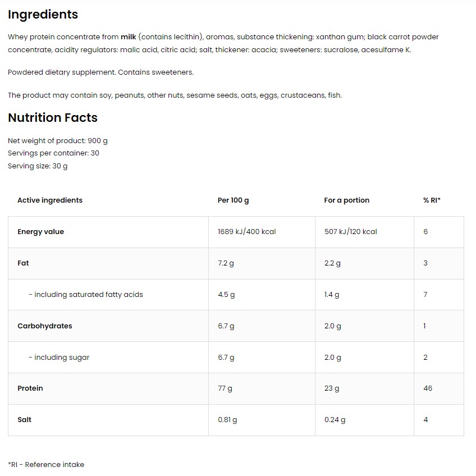Click the Fat row label
Screen dimensions: 476x476
point(23,263)
